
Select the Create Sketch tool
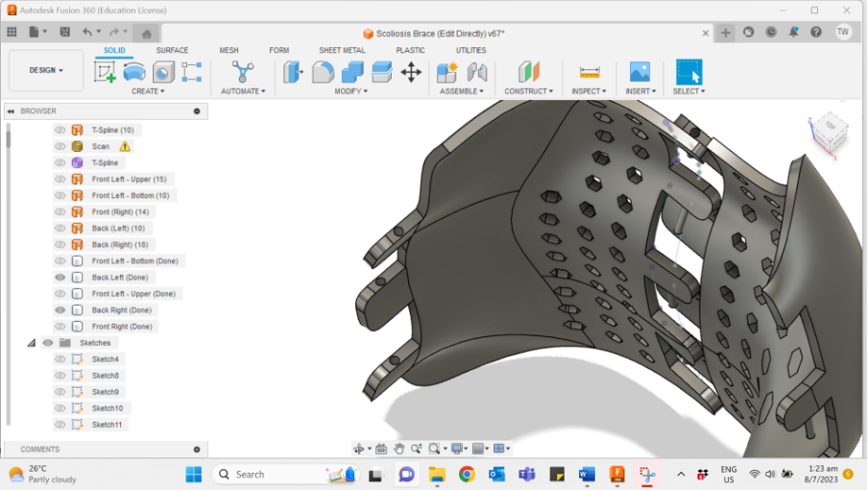(105, 72)
